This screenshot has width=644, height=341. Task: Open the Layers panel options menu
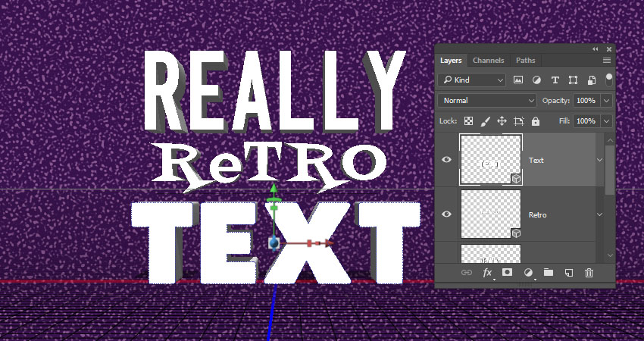pos(607,60)
